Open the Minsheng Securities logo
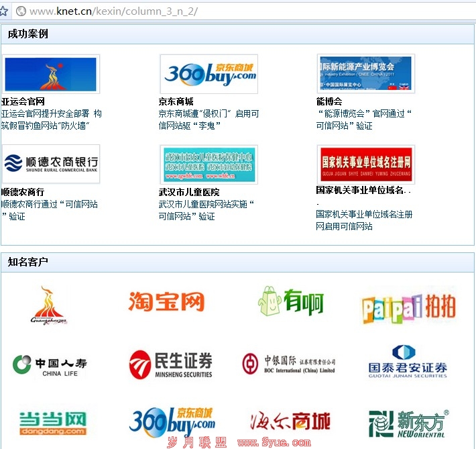The image size is (476, 449). pyautogui.click(x=171, y=364)
